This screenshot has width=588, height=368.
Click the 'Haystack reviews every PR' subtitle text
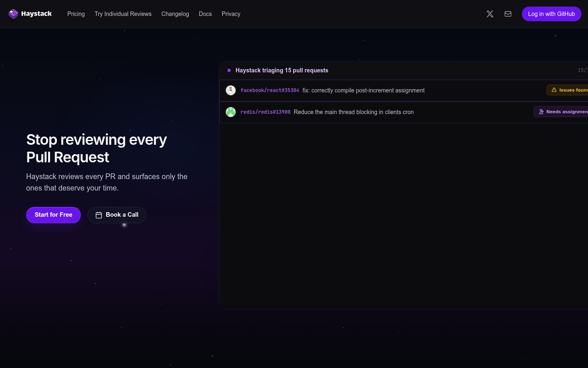(107, 182)
